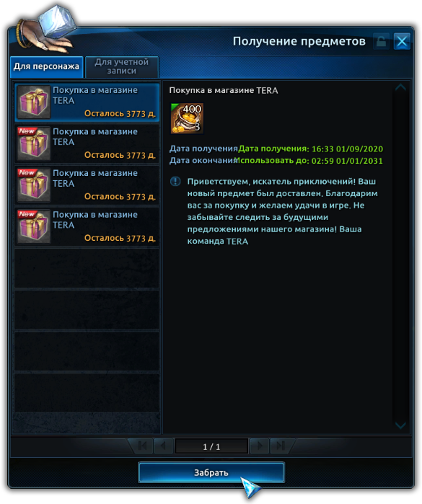The height and width of the screenshot is (504, 422).
Task: Click the first gift box icon
Action: pos(33,102)
